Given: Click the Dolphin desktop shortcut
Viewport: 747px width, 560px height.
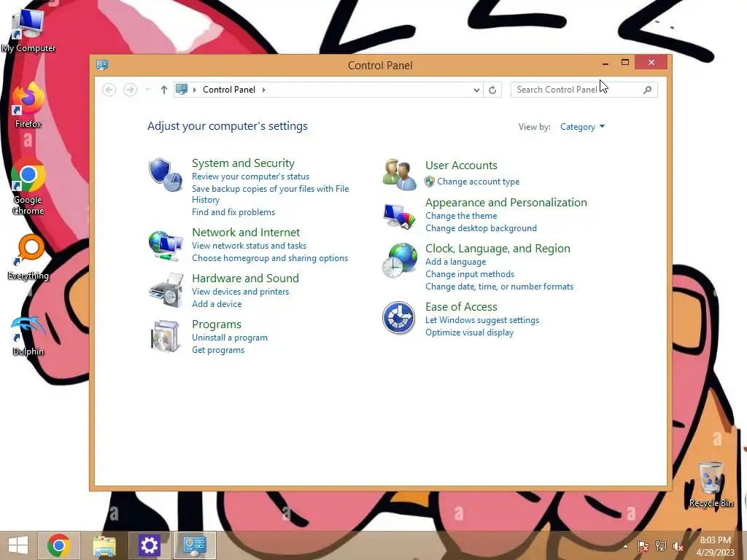Looking at the screenshot, I should [x=28, y=335].
